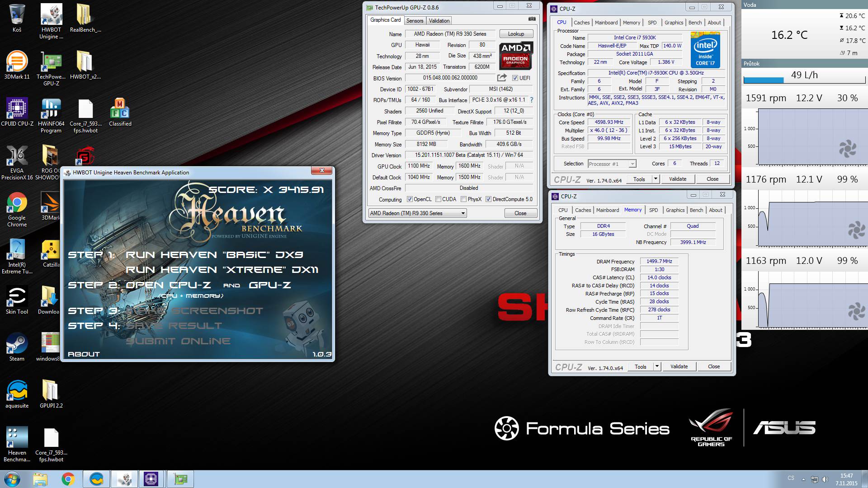Open Tools dropdown arrow in upper CPU-Z

656,179
